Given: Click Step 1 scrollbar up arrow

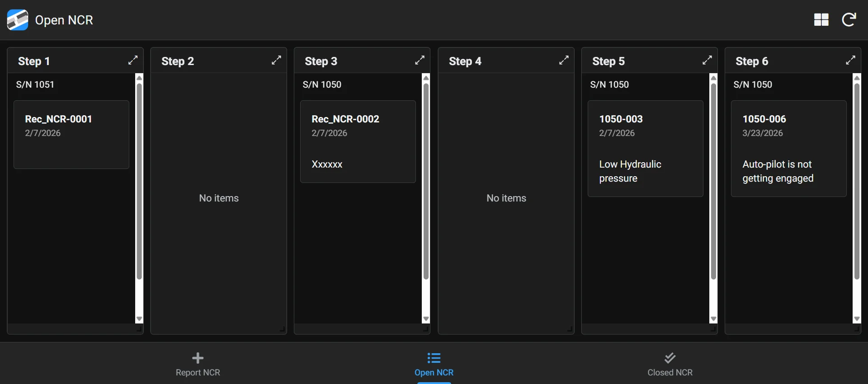Looking at the screenshot, I should click(x=139, y=78).
